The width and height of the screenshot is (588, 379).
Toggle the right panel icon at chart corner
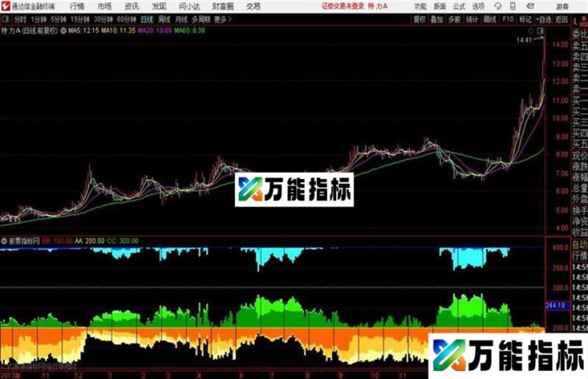540,31
